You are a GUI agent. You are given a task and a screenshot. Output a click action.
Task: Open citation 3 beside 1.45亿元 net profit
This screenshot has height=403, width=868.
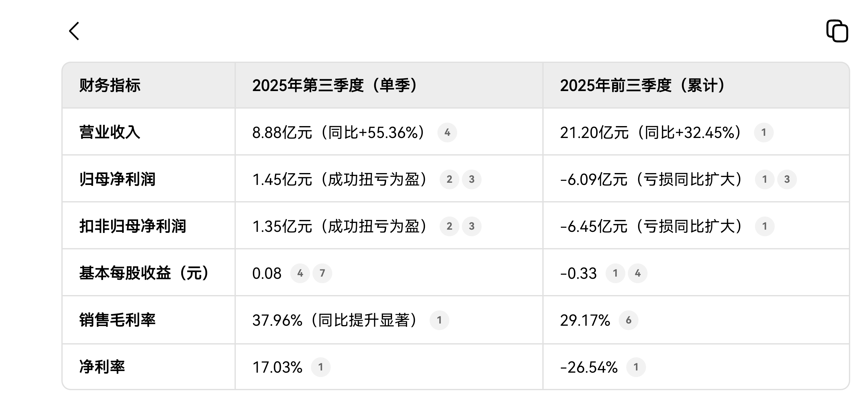[x=471, y=180]
